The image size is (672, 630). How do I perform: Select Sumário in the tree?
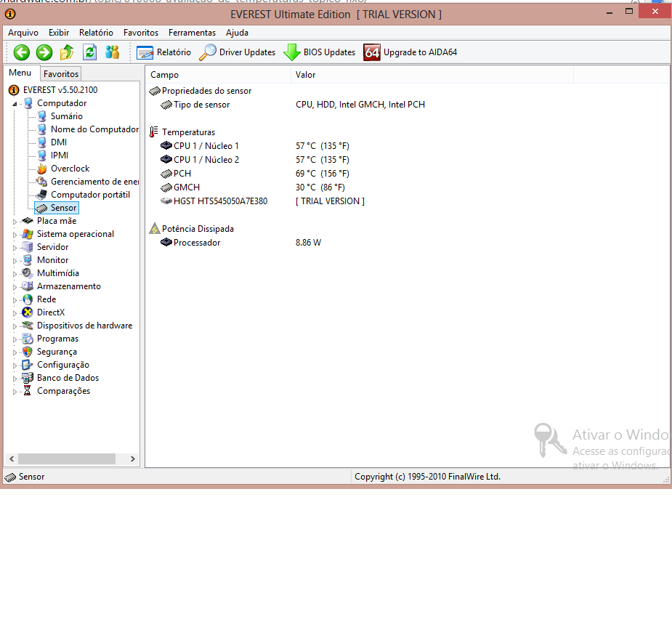(66, 116)
